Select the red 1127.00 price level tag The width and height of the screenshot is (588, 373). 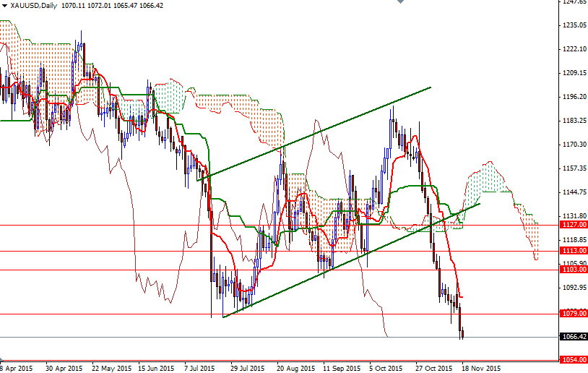572,225
